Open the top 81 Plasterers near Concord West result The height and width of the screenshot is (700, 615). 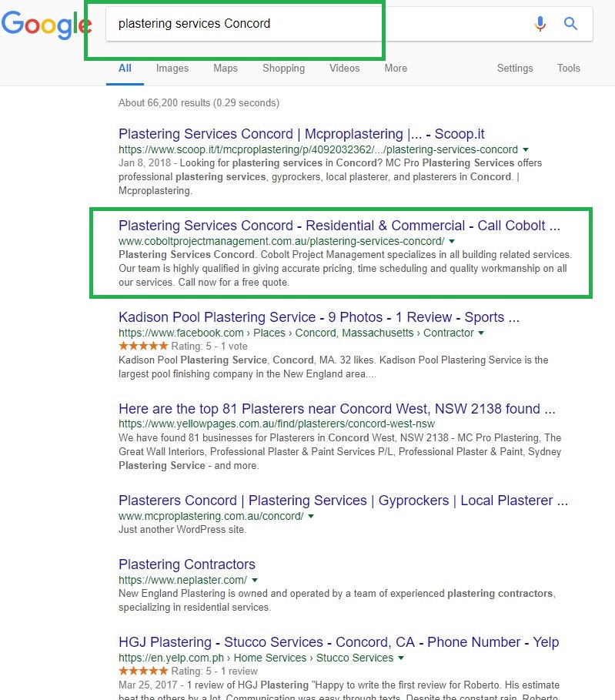pos(337,408)
